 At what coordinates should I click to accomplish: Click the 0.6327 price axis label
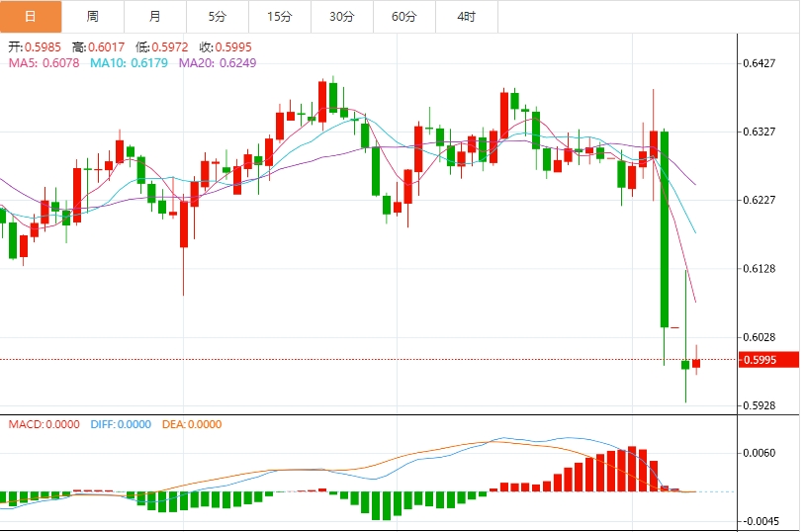(760, 132)
